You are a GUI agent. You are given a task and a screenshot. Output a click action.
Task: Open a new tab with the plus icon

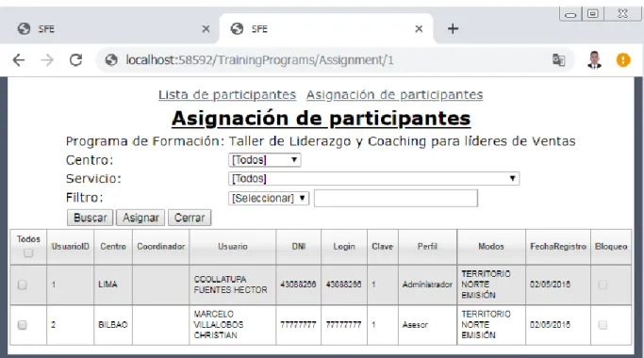pyautogui.click(x=453, y=29)
